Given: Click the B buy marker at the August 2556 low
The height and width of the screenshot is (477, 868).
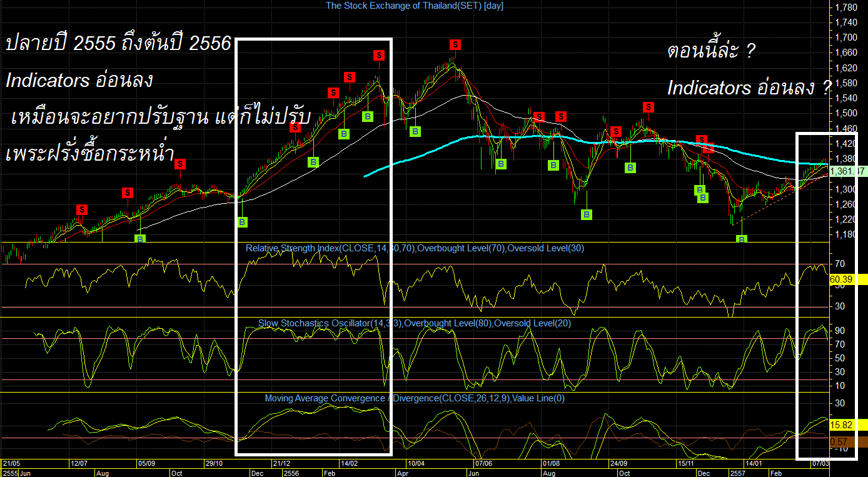Looking at the screenshot, I should pos(587,214).
